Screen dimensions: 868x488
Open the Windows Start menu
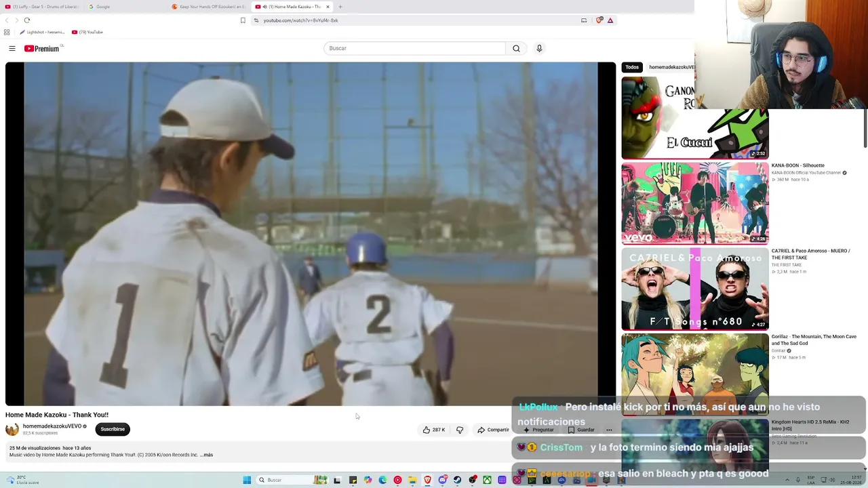click(x=247, y=480)
